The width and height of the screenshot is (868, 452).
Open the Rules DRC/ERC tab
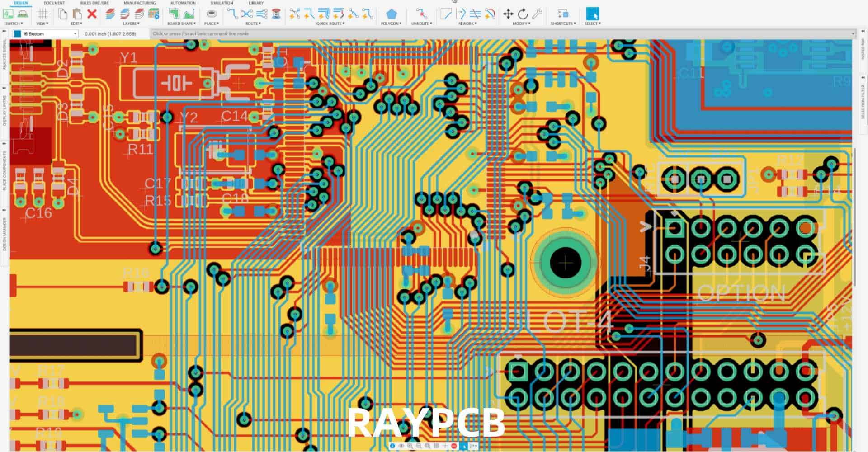tap(94, 2)
